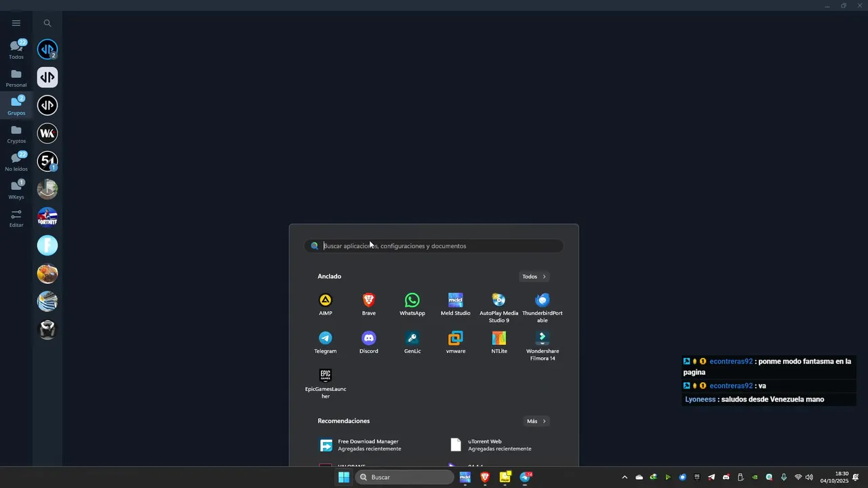Launch Brave from pinned apps
The width and height of the screenshot is (868, 488).
pyautogui.click(x=369, y=304)
